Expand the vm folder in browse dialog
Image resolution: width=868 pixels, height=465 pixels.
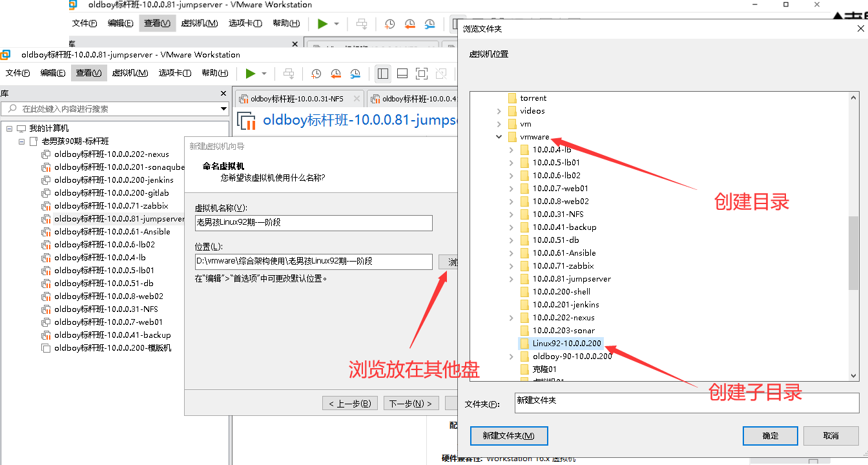click(499, 124)
